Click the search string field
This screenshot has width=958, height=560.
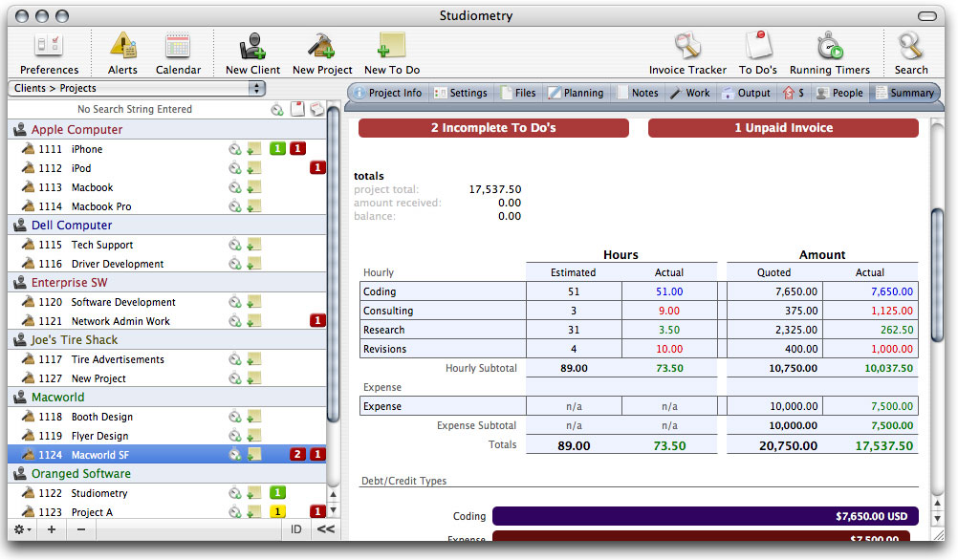tap(135, 109)
